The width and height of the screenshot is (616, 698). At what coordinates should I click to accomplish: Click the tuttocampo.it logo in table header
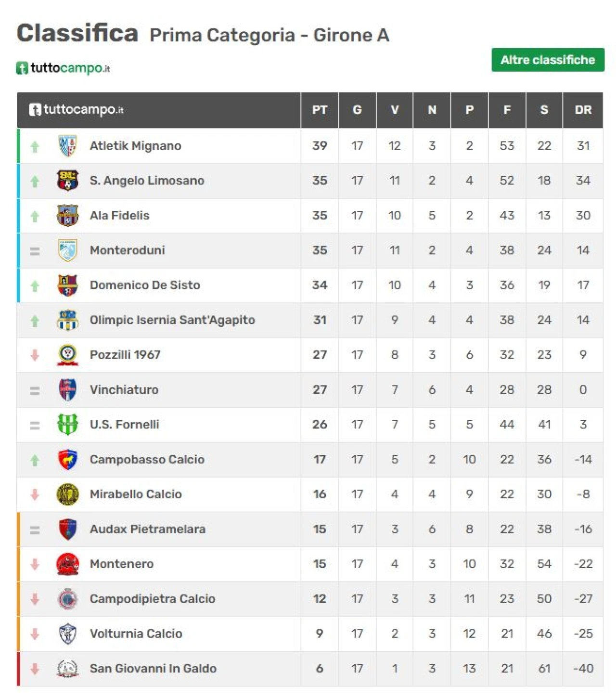click(x=76, y=110)
